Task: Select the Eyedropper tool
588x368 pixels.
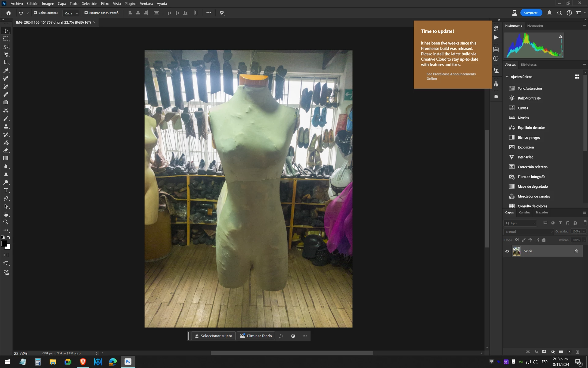Action: [6, 71]
